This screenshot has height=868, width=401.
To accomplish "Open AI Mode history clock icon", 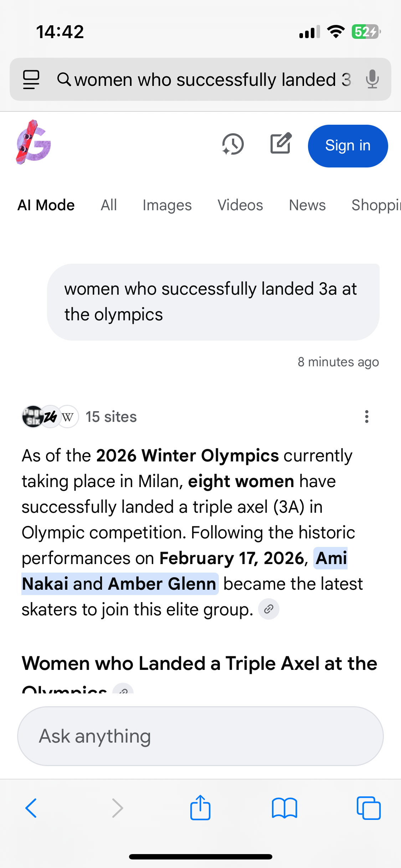I will tap(233, 145).
